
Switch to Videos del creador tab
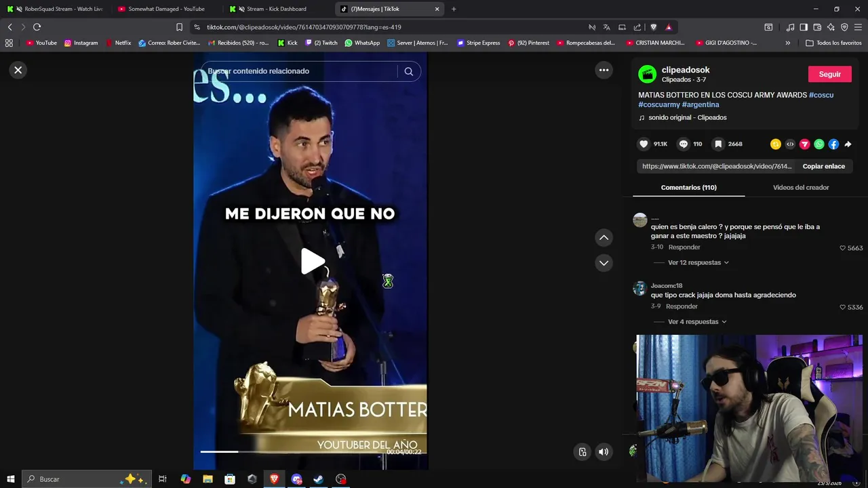coord(801,187)
